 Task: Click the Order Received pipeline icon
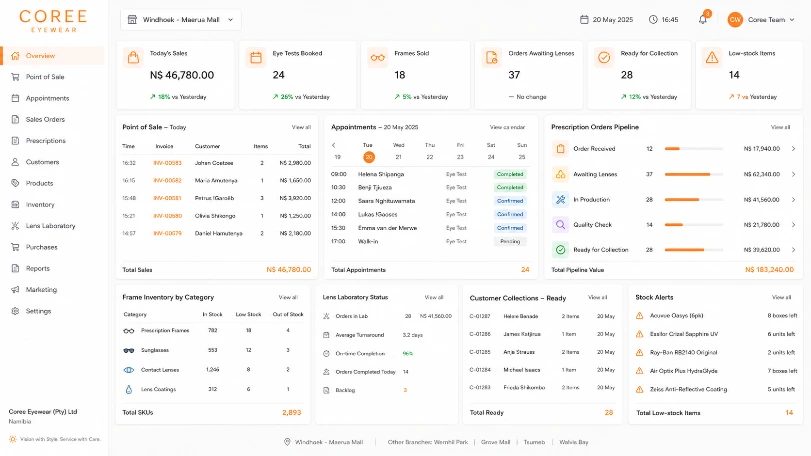click(560, 149)
